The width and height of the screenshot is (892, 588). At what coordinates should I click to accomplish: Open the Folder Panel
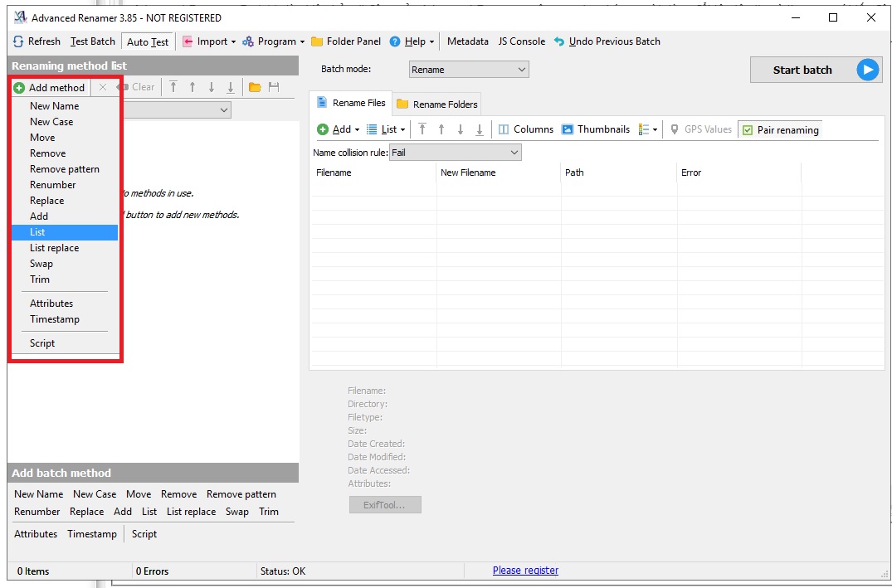pos(346,41)
